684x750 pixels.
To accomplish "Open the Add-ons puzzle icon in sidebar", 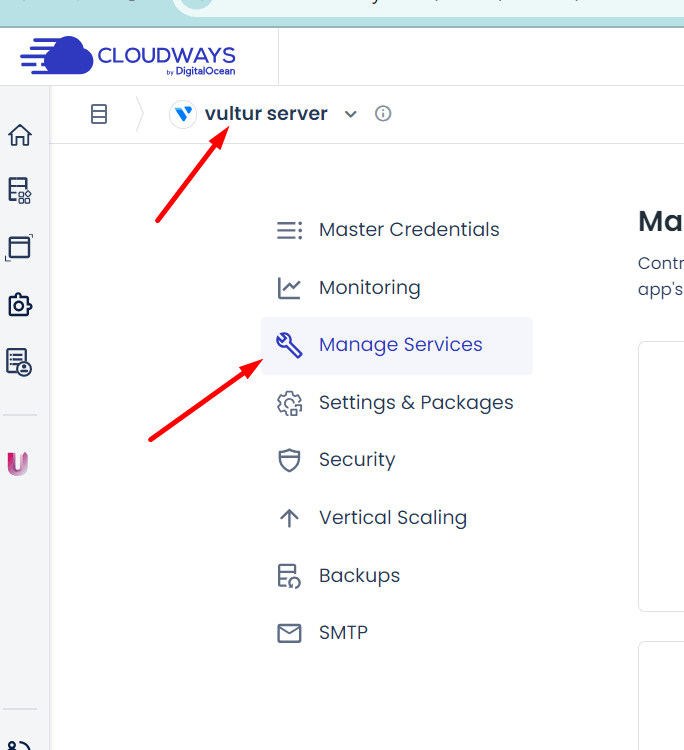I will (20, 305).
